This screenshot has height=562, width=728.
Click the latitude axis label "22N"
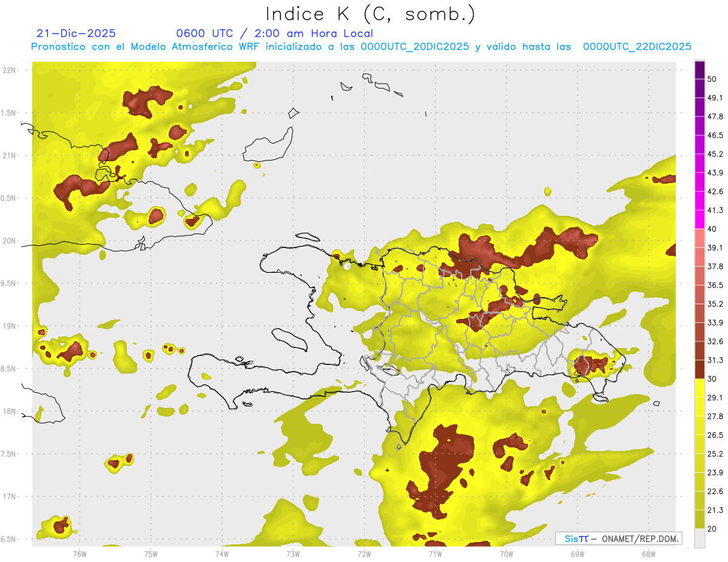(10, 70)
